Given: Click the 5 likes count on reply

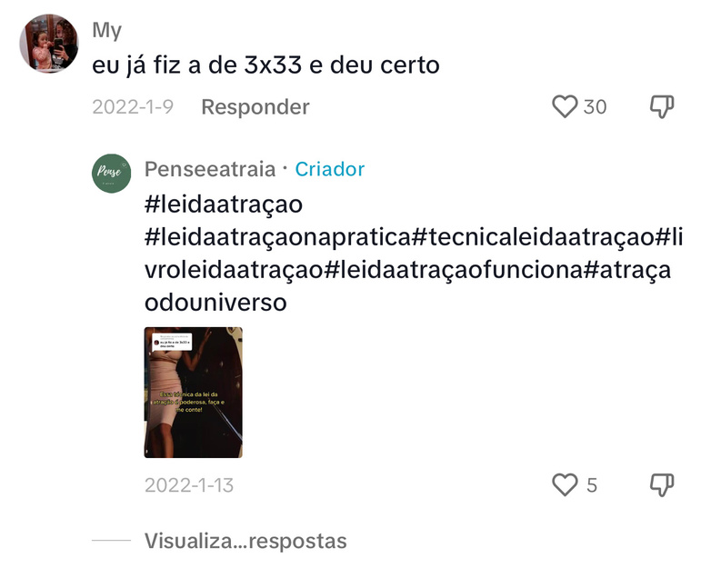Looking at the screenshot, I should (592, 485).
